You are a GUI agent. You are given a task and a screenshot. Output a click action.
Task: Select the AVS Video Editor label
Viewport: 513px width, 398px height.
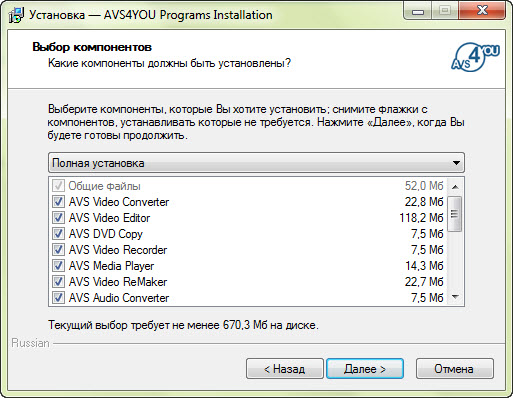coord(109,218)
